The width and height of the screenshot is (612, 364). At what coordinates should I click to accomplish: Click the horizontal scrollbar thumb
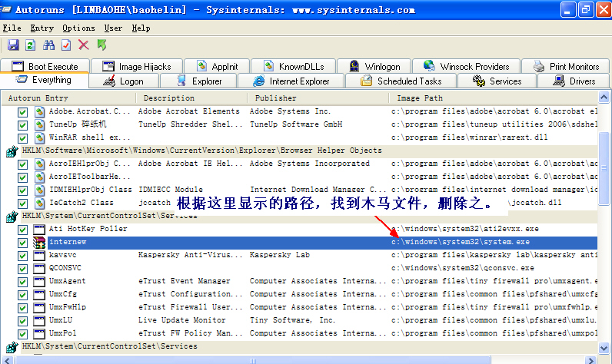pos(252,359)
